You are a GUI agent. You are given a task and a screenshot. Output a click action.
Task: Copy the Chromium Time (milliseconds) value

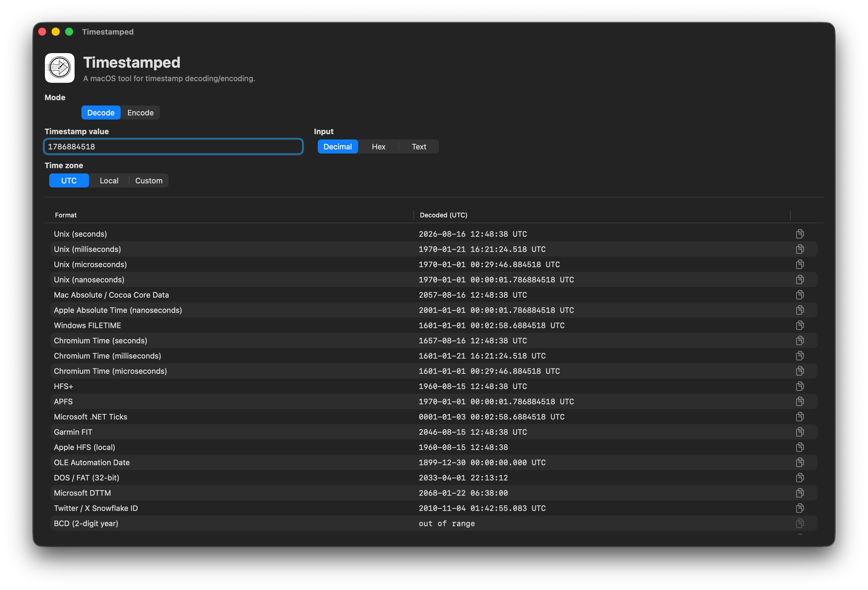pos(800,356)
